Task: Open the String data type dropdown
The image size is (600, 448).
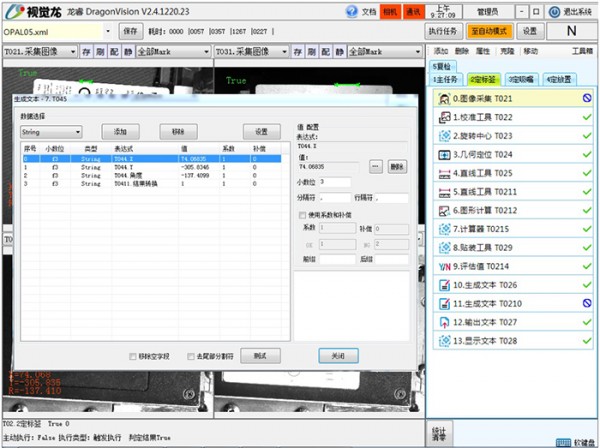Action: [x=50, y=131]
